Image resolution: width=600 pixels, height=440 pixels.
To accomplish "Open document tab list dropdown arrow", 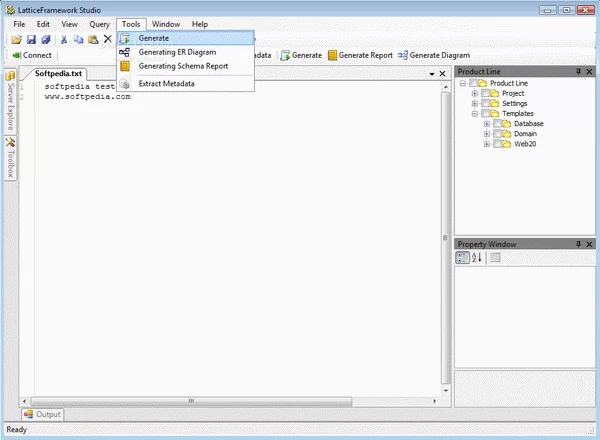I will [432, 74].
